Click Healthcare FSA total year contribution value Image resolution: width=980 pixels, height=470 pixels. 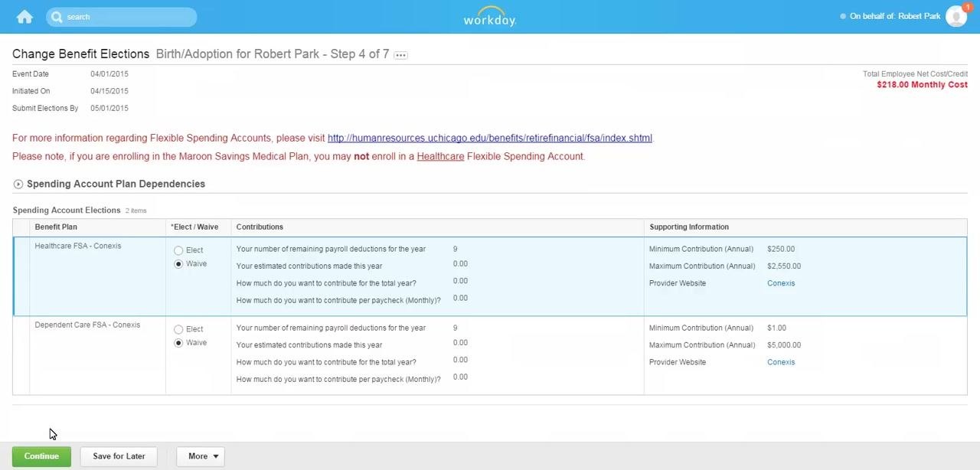point(460,281)
